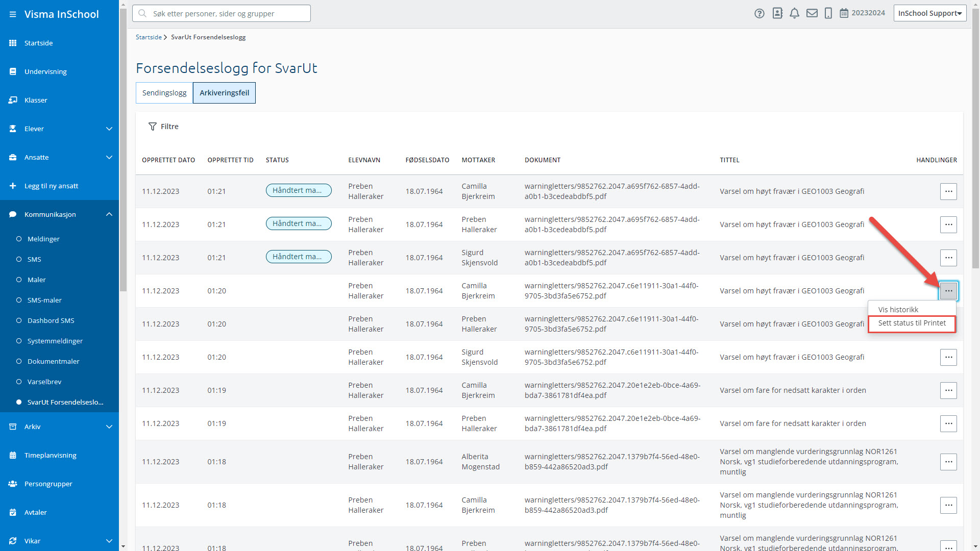The height and width of the screenshot is (551, 980).
Task: Click the Filtre button label
Action: [x=169, y=127]
